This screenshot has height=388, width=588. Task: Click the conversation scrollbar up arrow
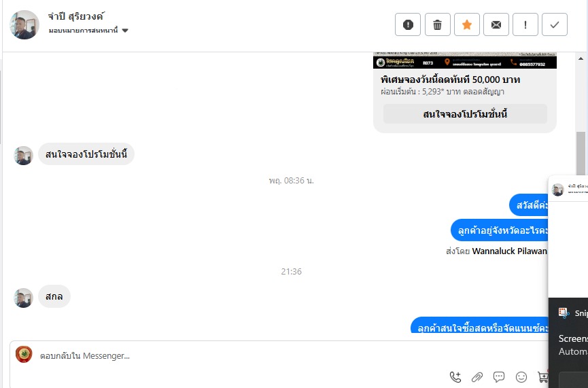click(581, 58)
